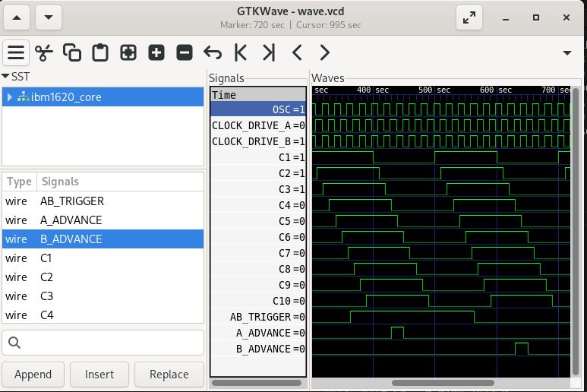Click the Paste traces icon
587x392 pixels.
[x=100, y=52]
